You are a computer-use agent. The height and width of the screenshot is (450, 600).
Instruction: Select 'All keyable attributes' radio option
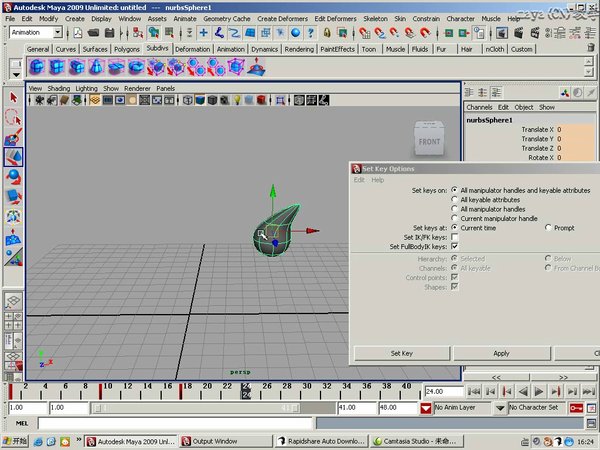(x=454, y=199)
